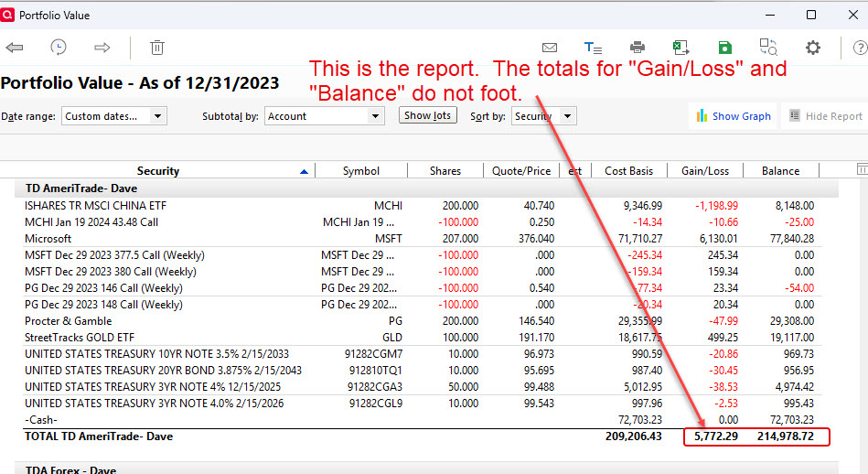The width and height of the screenshot is (868, 474).
Task: Click the Balance column header
Action: tap(780, 170)
